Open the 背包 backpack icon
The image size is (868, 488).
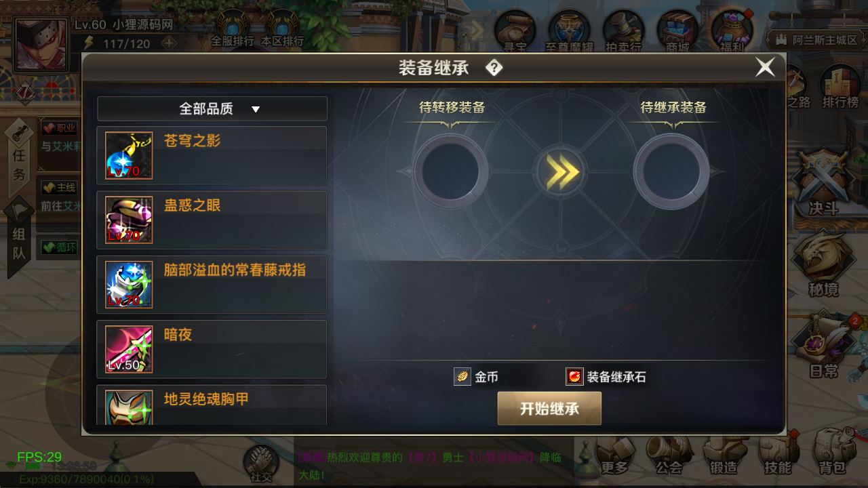point(833,455)
